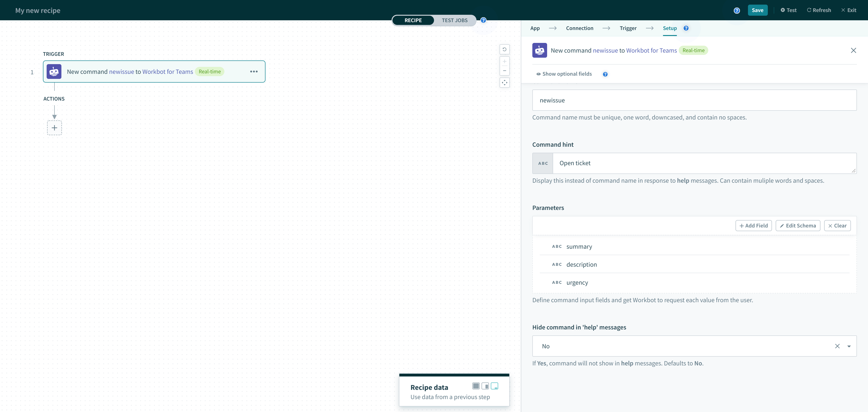Toggle the Real-time badge on trigger
The width and height of the screenshot is (868, 412).
click(209, 71)
